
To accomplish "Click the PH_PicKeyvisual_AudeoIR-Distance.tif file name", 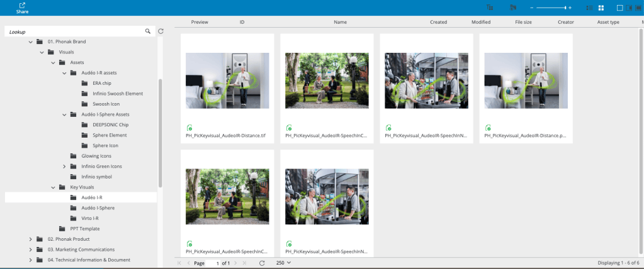I will pos(226,135).
